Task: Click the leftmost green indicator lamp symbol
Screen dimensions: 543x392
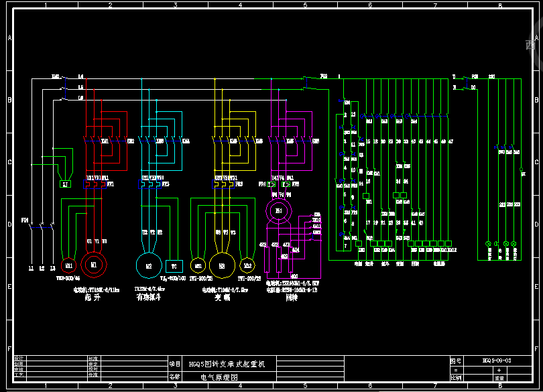Action: point(489,244)
